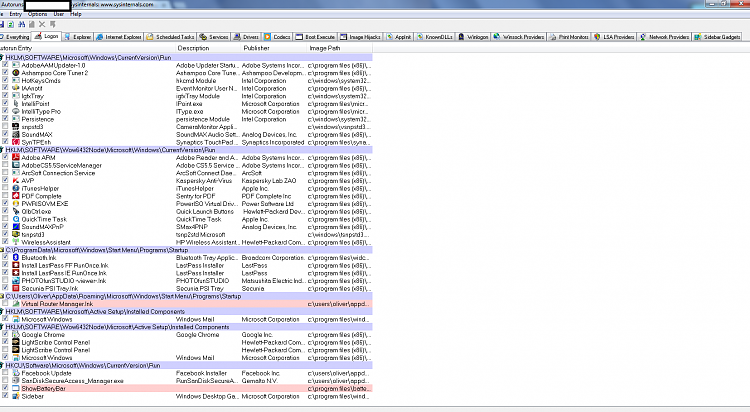Click the Properties toolbar icon beside Find
This screenshot has width=750, height=412.
[32, 24]
